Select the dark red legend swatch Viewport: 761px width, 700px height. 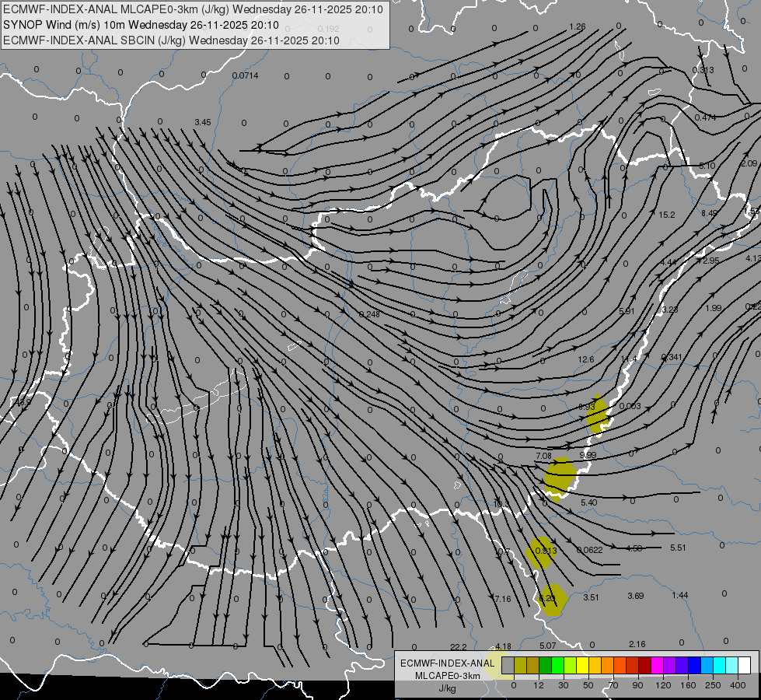645,665
